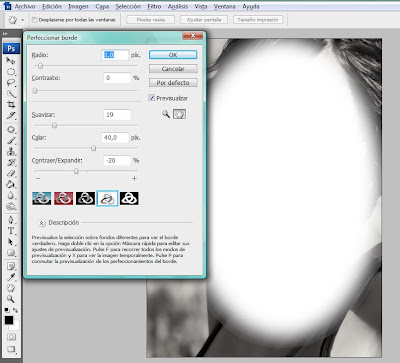Select the Sponge tool in the toolbox
Viewport: 400px width, 363px height.
click(11, 206)
